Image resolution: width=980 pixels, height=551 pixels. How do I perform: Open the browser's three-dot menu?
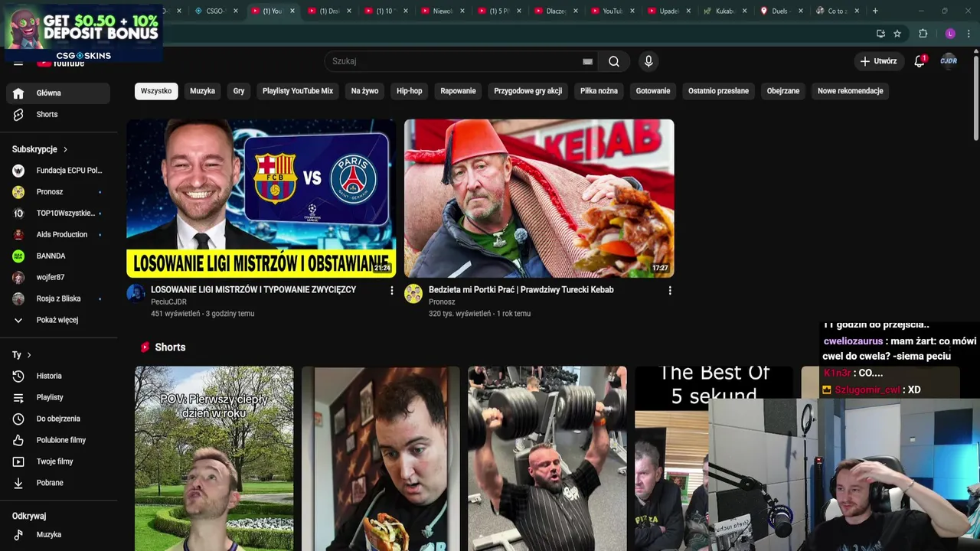pos(969,34)
